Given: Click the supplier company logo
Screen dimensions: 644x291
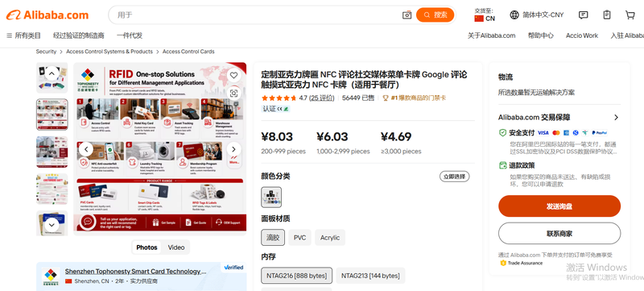Looking at the screenshot, I should point(51,276).
